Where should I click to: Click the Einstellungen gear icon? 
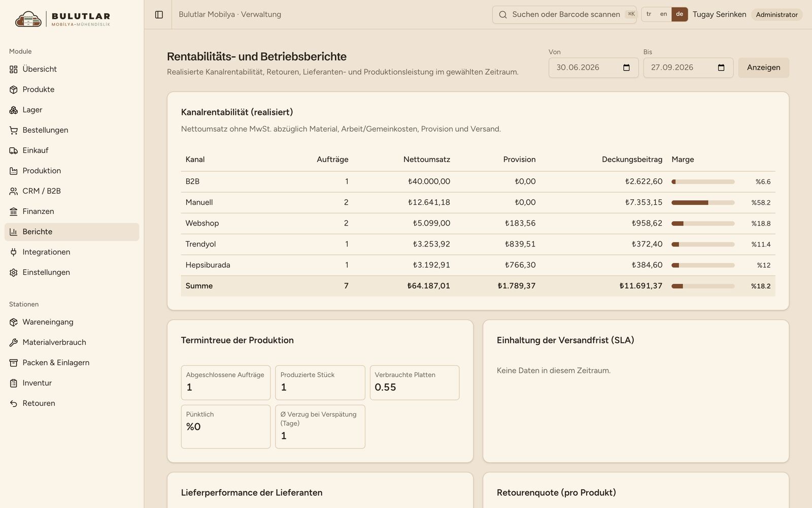tap(14, 272)
